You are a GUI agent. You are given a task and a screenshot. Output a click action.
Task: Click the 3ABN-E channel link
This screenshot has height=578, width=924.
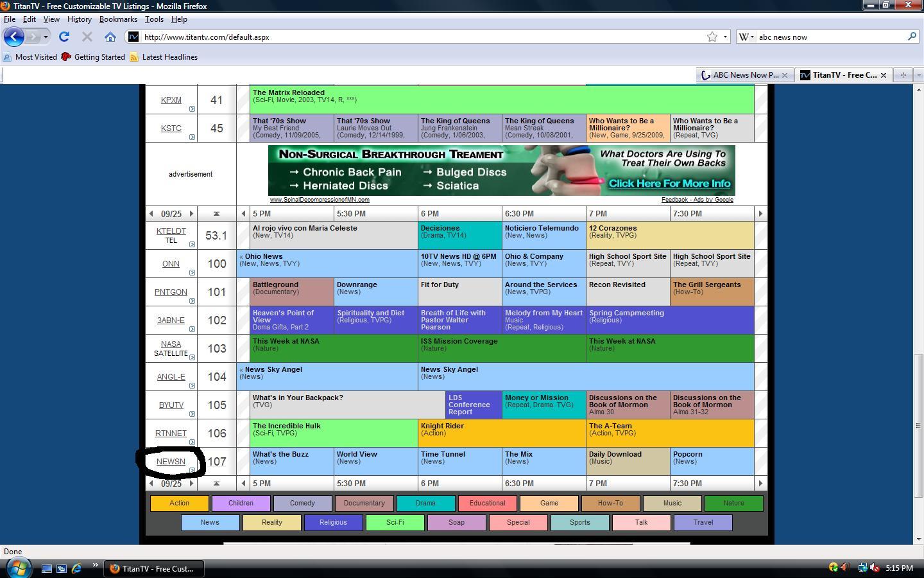coord(171,320)
